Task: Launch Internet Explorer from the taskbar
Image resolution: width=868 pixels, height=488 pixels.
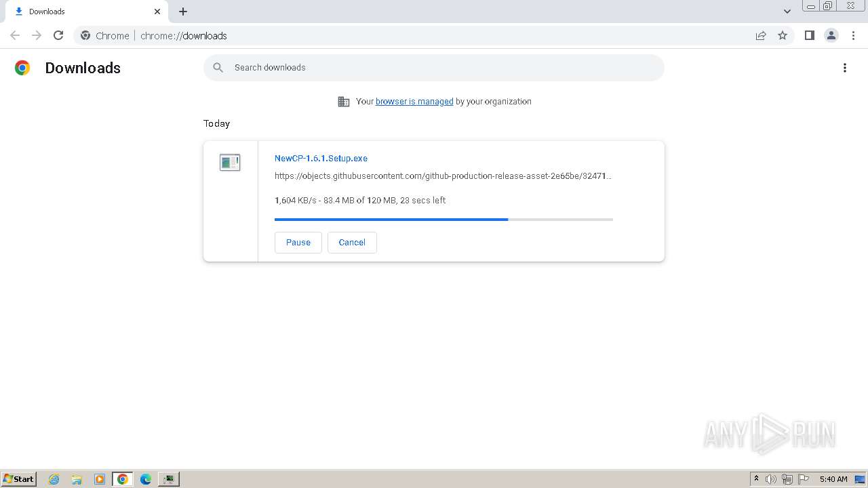Action: click(x=54, y=479)
